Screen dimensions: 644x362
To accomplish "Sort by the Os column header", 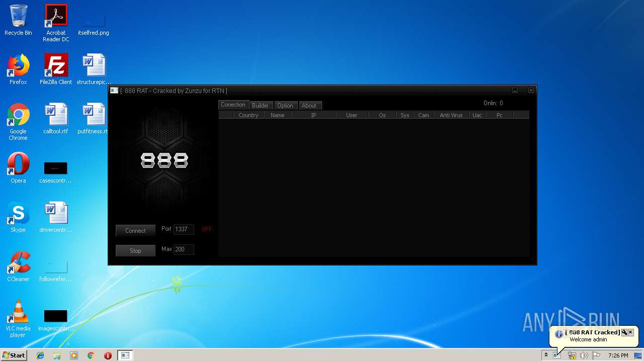I will pyautogui.click(x=382, y=115).
